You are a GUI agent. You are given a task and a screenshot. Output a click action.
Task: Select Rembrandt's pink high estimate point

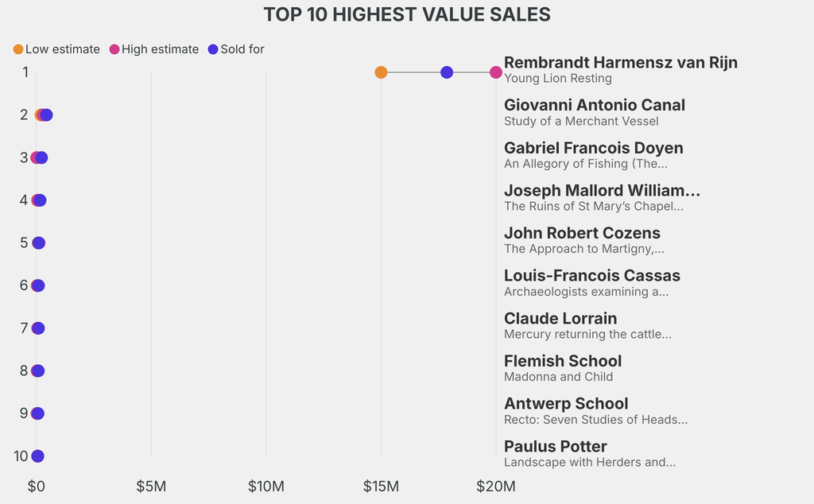click(x=496, y=72)
